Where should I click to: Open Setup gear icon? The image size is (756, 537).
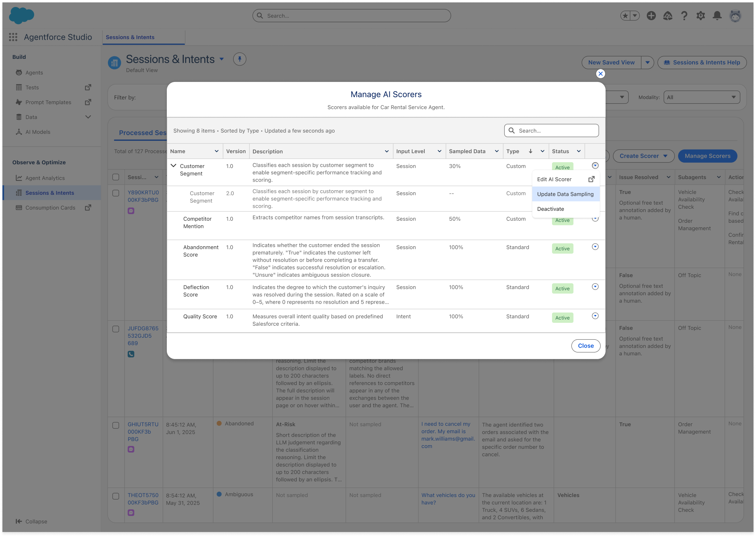point(701,16)
